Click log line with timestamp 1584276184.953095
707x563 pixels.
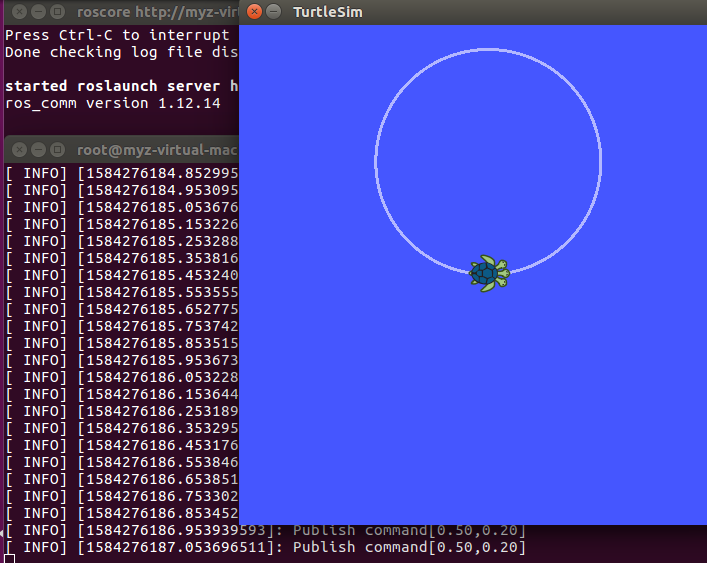(x=122, y=191)
